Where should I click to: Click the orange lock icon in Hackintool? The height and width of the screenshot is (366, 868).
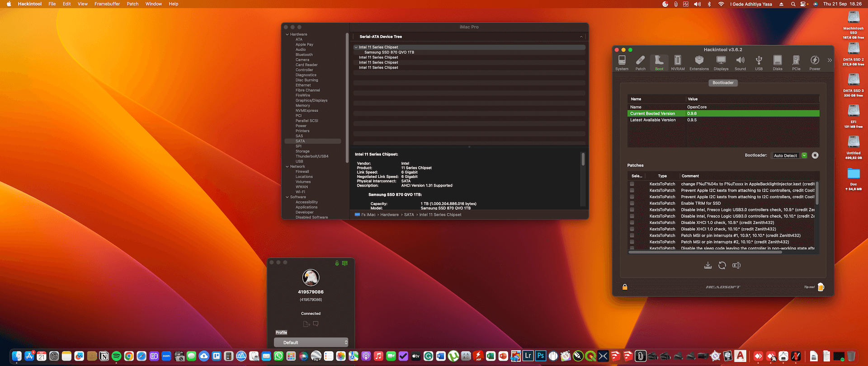(x=625, y=287)
